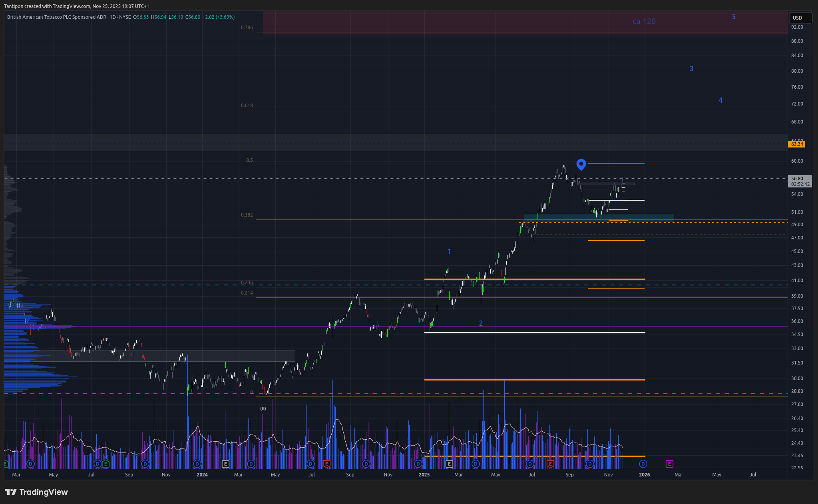
Task: Select the wave label 2 annotation
Action: point(481,323)
